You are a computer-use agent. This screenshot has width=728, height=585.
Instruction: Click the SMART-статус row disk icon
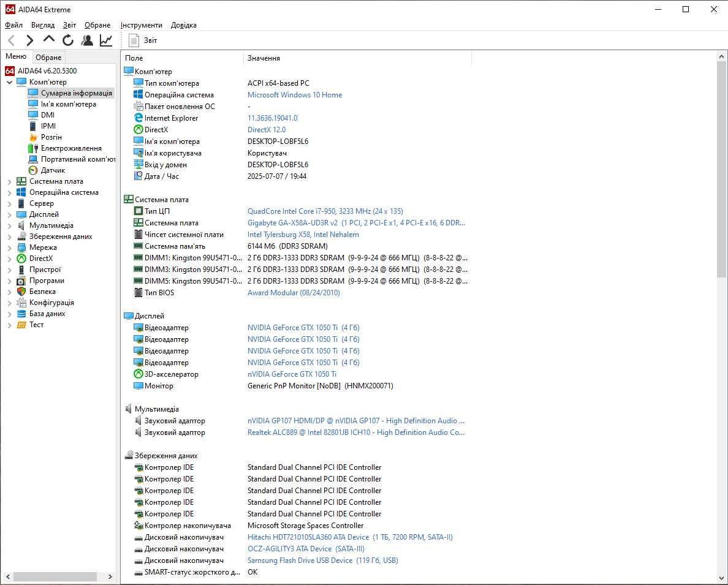tap(138, 572)
